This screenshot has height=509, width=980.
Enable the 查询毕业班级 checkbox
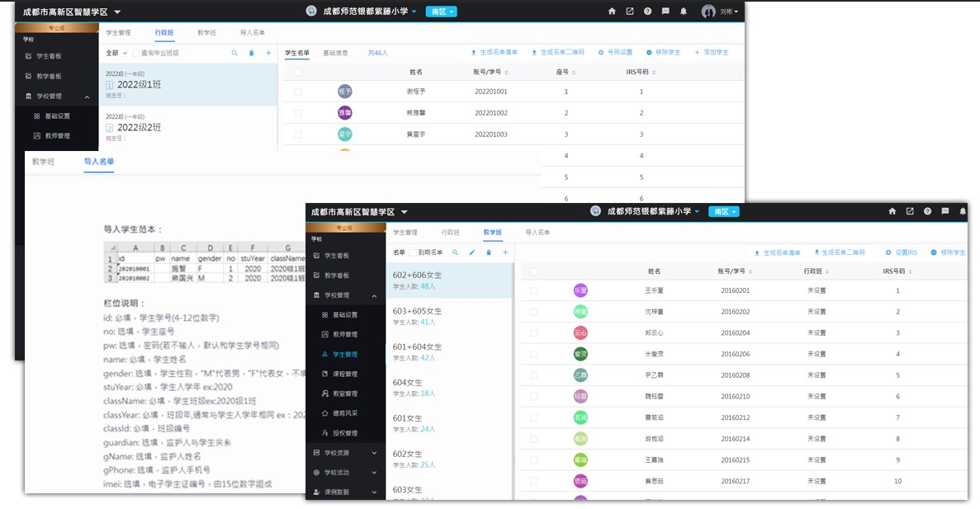click(136, 53)
